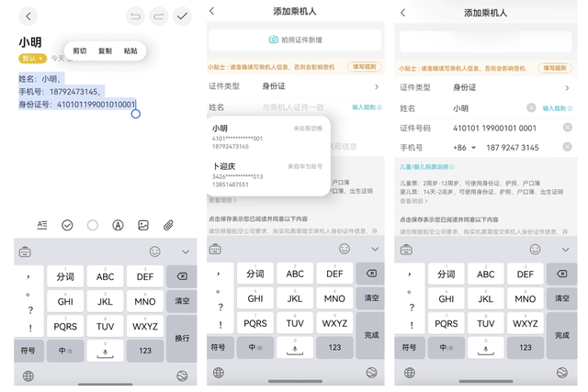
Task: Go back from the suggestion-popup passenger screen
Action: (x=212, y=11)
